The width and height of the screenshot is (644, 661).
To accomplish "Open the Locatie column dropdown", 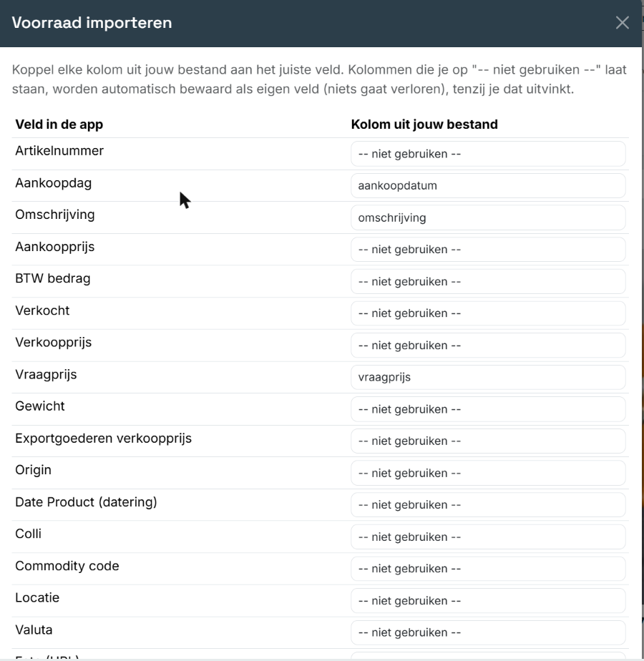I will (488, 601).
